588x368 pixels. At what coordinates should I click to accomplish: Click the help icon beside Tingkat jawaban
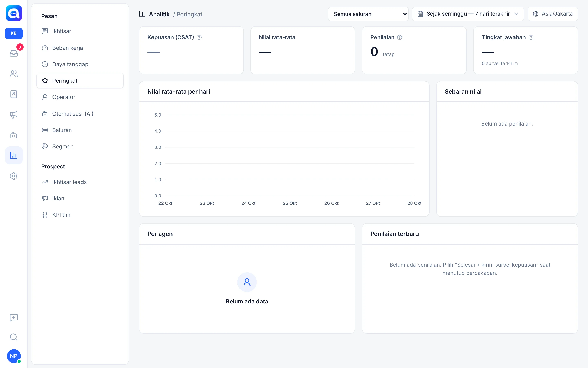coord(531,37)
